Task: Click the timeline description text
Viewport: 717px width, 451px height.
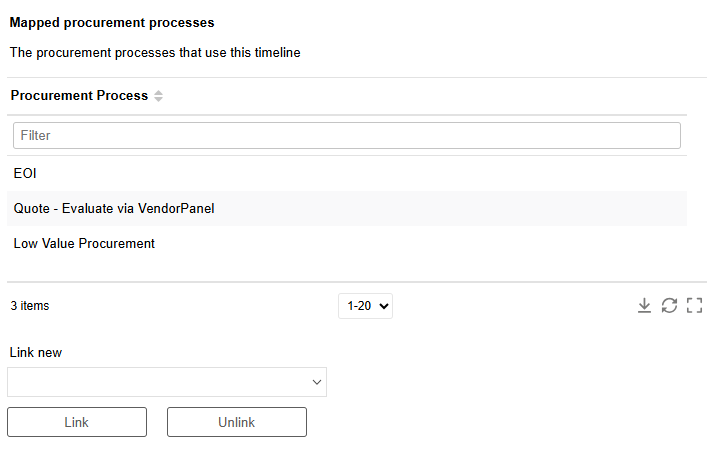Action: 155,53
